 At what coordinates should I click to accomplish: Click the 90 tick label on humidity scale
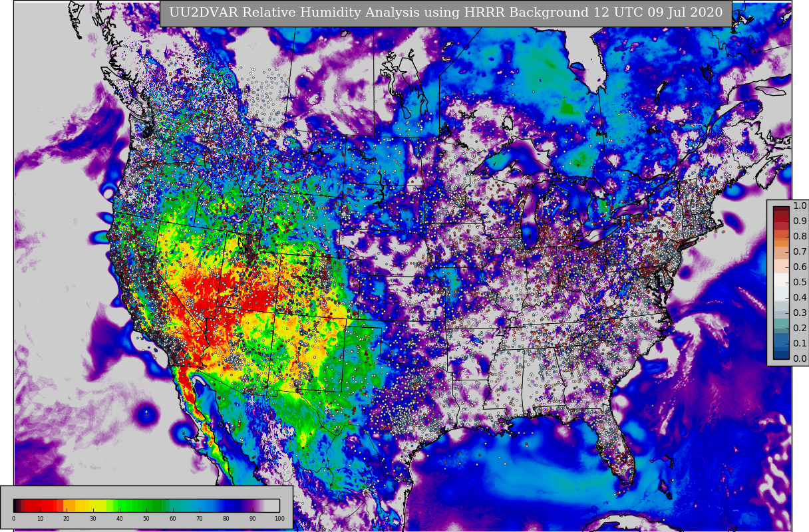[x=253, y=519]
